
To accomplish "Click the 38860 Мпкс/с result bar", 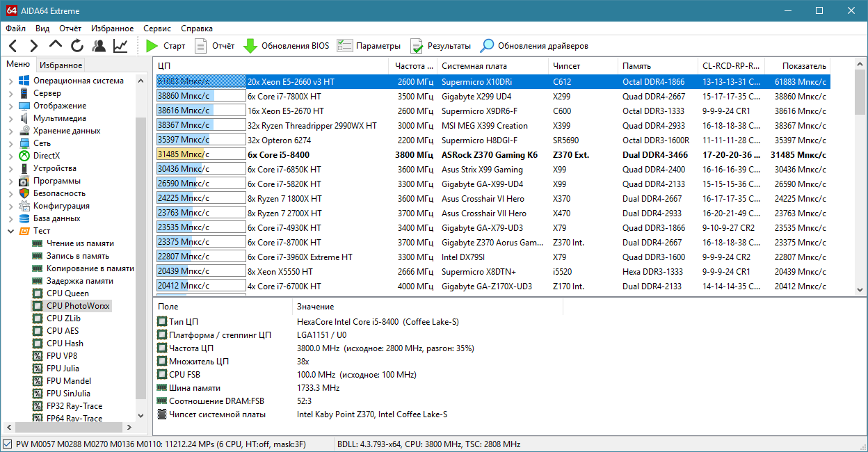I will click(x=200, y=97).
